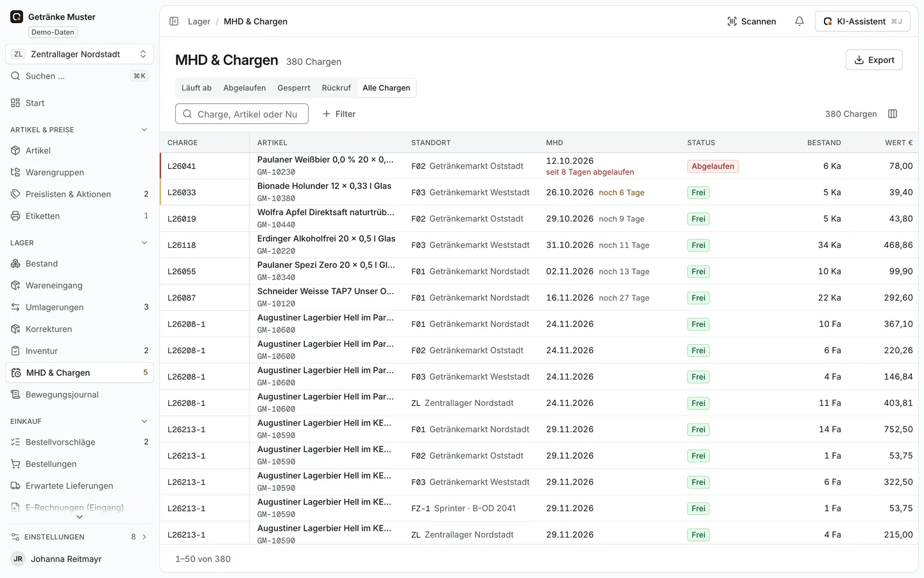Open batch row L26041

coord(539,166)
